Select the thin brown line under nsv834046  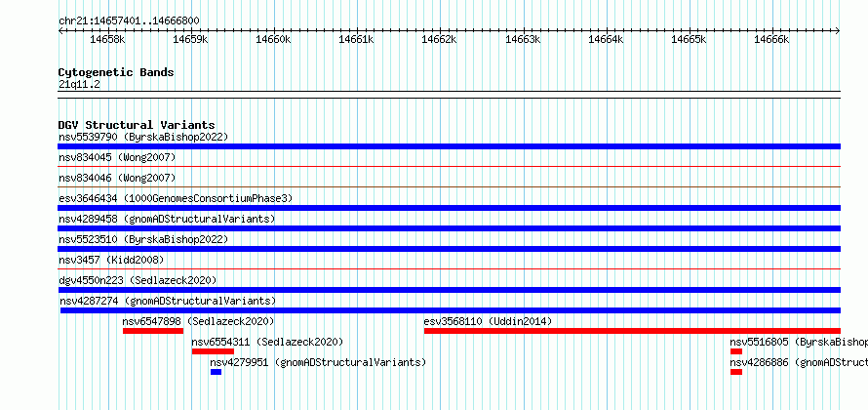tap(449, 186)
